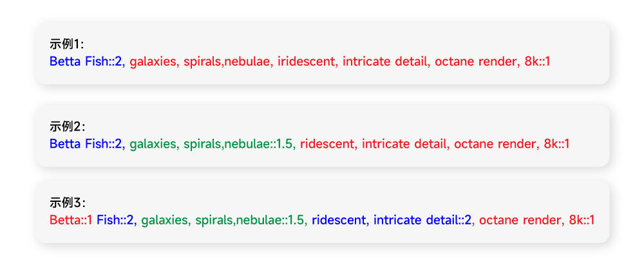
Task: Click the 示例1 heading label
Action: pos(67,44)
